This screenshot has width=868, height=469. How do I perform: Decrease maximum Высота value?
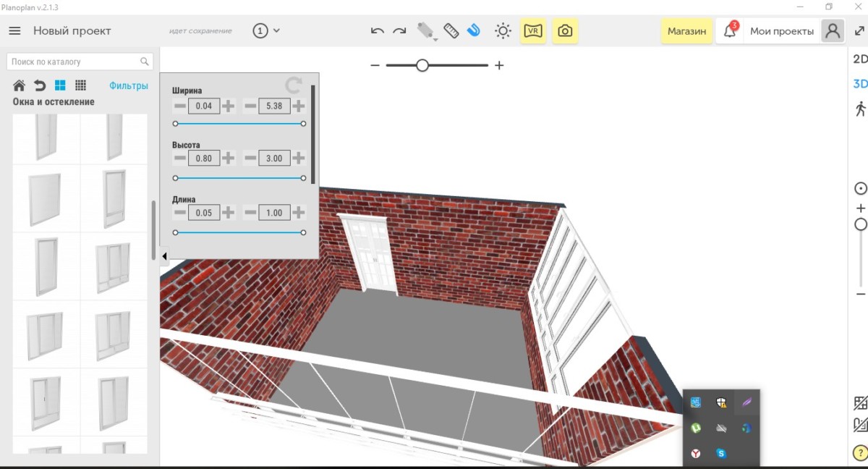coord(250,158)
